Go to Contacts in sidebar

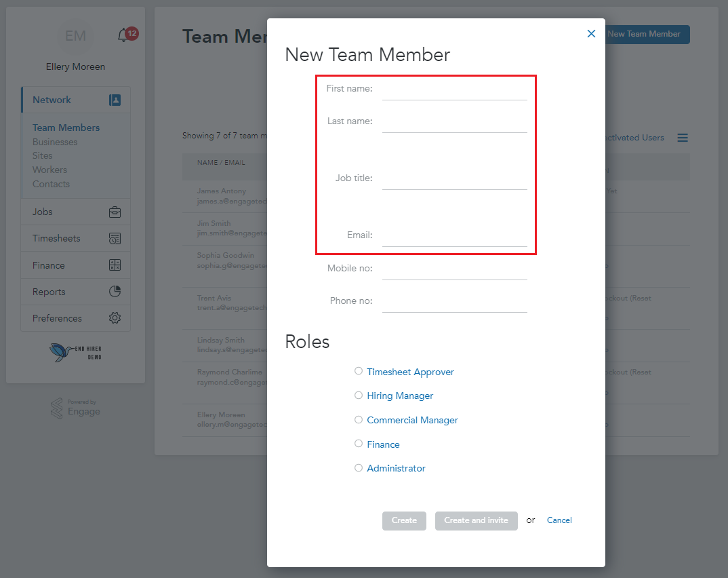pyautogui.click(x=51, y=184)
